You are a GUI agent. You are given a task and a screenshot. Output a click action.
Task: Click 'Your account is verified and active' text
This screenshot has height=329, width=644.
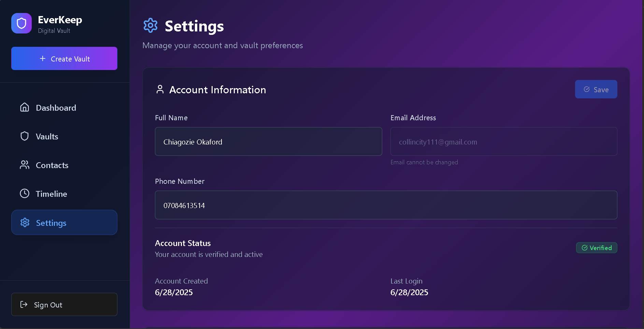tap(209, 255)
